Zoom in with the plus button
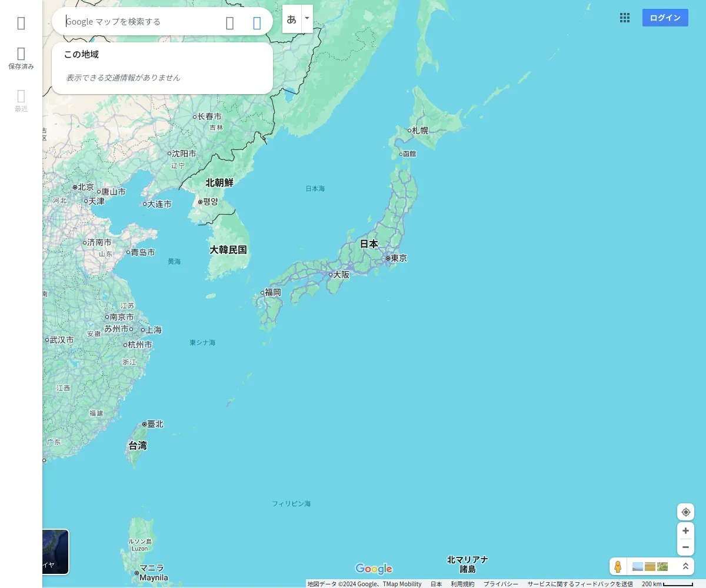This screenshot has width=706, height=588. [x=685, y=530]
